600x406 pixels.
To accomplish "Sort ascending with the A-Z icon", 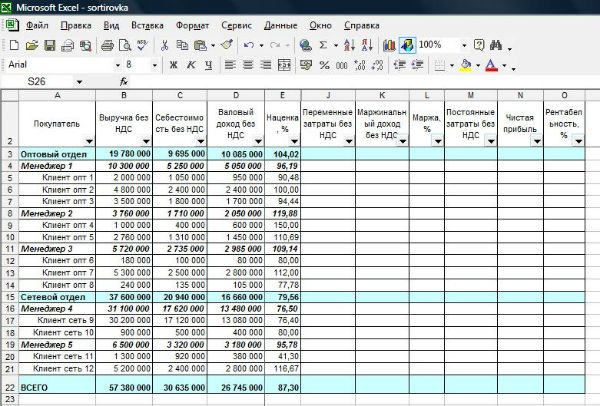I will [347, 45].
